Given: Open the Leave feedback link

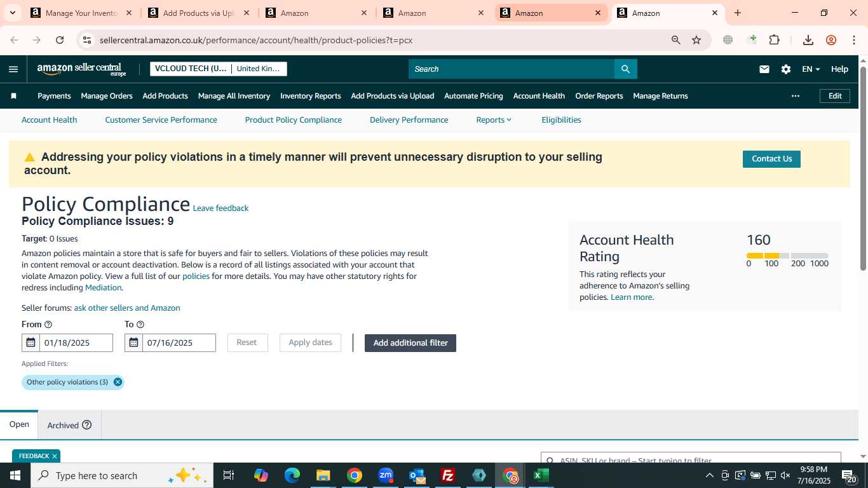Looking at the screenshot, I should [x=220, y=208].
